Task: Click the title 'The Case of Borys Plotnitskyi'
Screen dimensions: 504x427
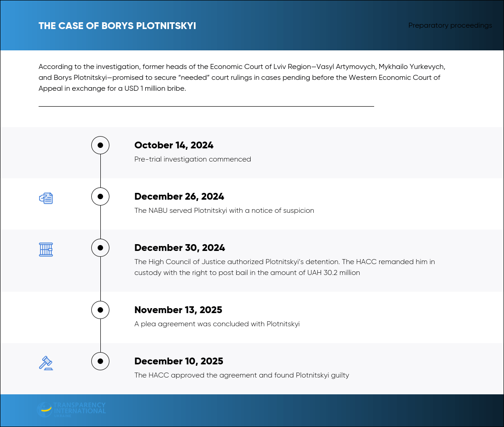Action: pyautogui.click(x=117, y=26)
